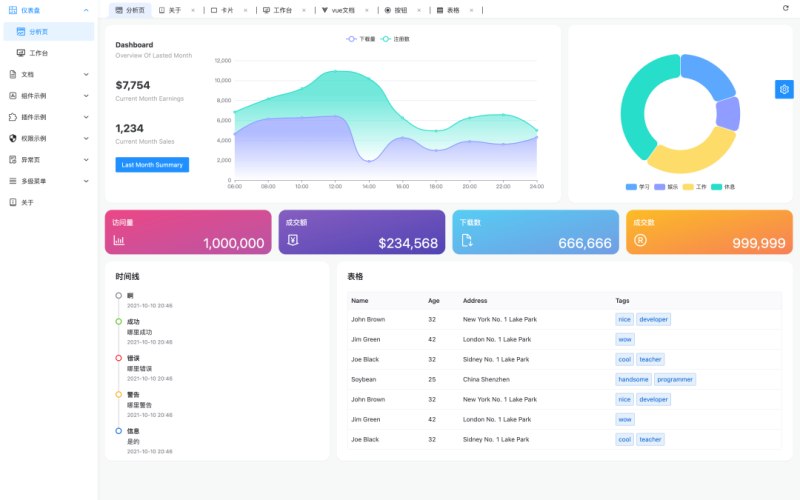Click the 多级菜单 list icon in sidebar
800x500 pixels.
tap(13, 181)
